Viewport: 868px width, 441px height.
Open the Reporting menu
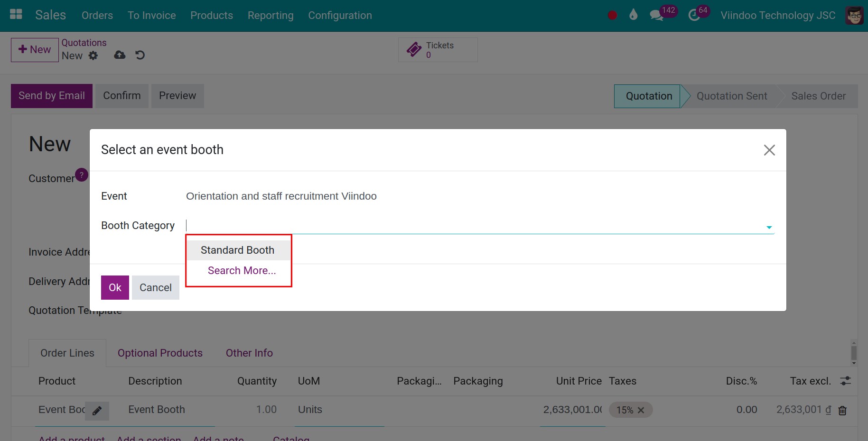click(271, 15)
